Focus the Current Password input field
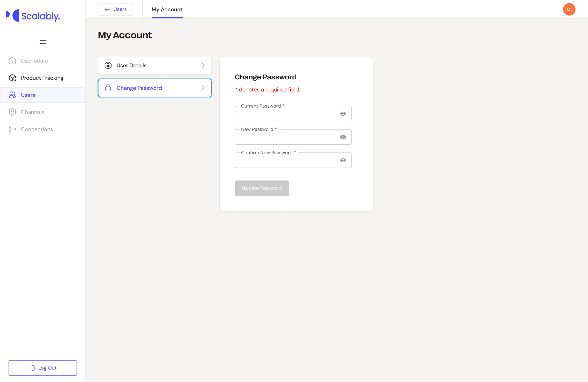 (x=285, y=114)
